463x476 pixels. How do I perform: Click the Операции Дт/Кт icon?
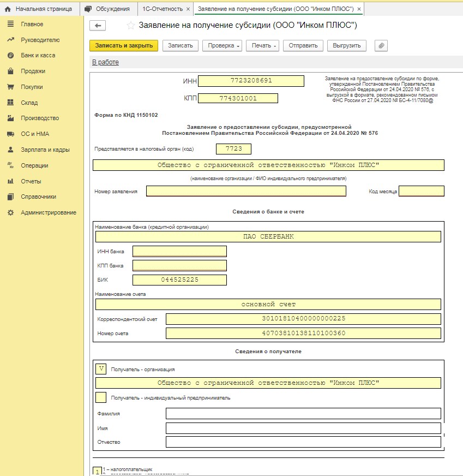(10, 165)
